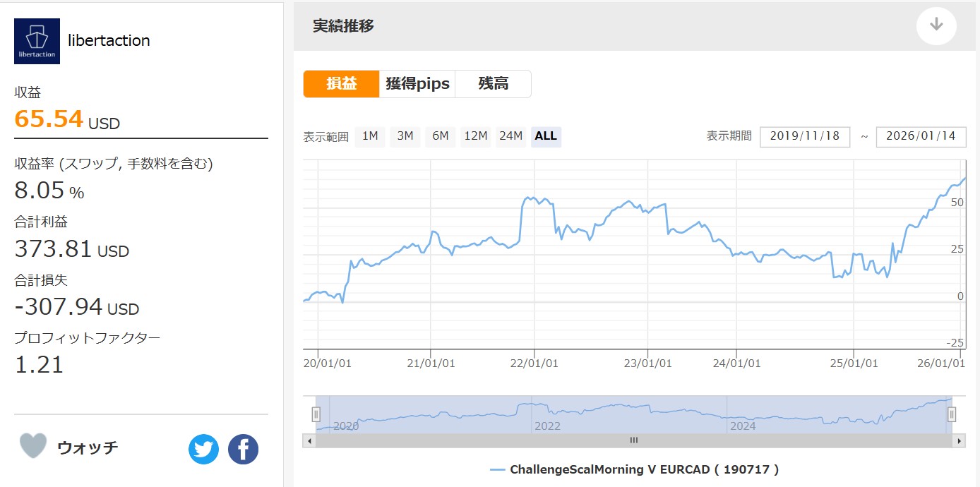The width and height of the screenshot is (980, 487).
Task: Set display range to 1M
Action: [370, 136]
